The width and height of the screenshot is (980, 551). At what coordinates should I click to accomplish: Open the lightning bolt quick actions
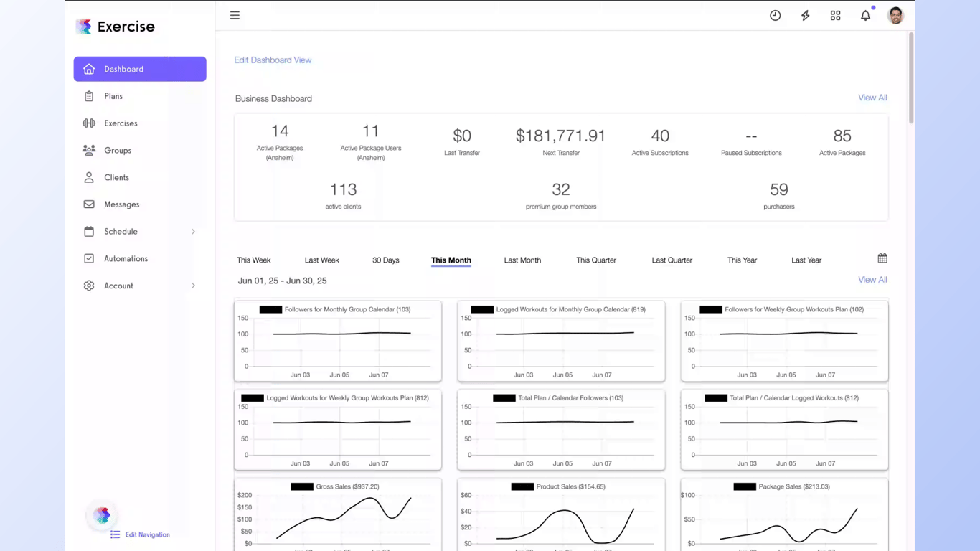805,15
